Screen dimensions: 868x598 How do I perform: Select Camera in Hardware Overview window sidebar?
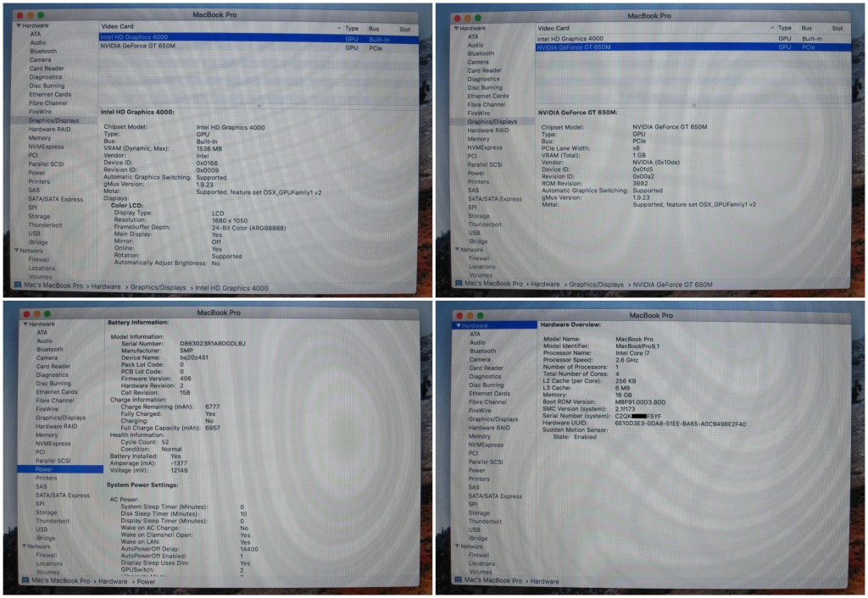480,359
